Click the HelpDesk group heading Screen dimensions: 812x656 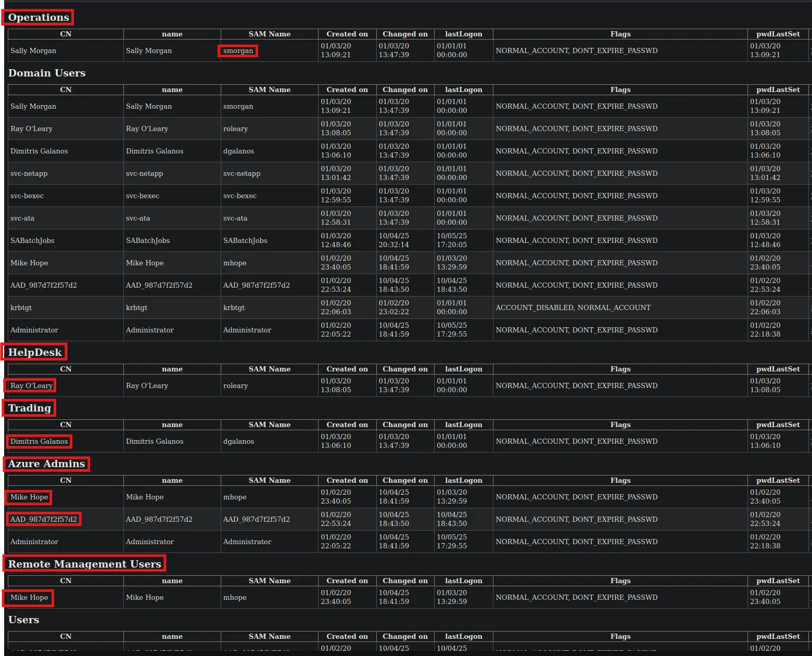(x=35, y=353)
